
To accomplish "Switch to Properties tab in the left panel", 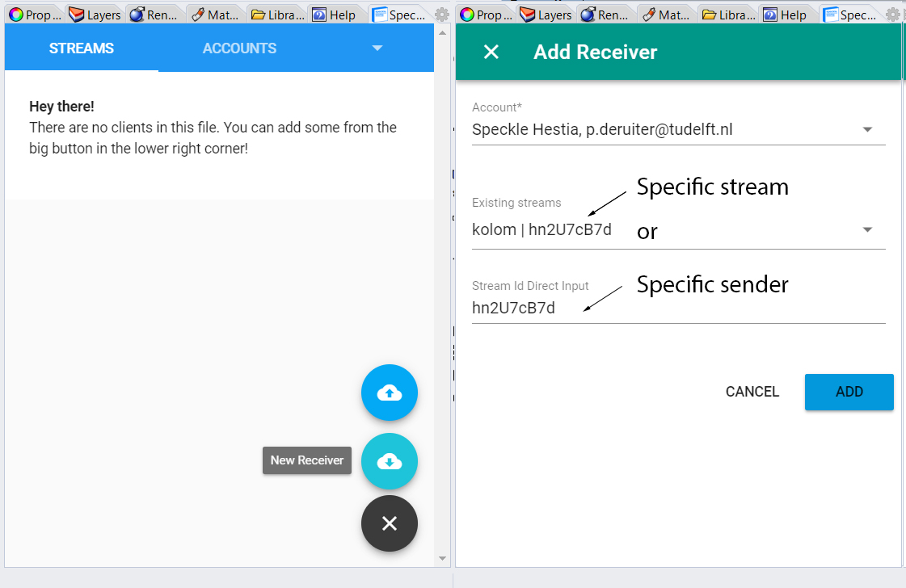I will pos(34,15).
